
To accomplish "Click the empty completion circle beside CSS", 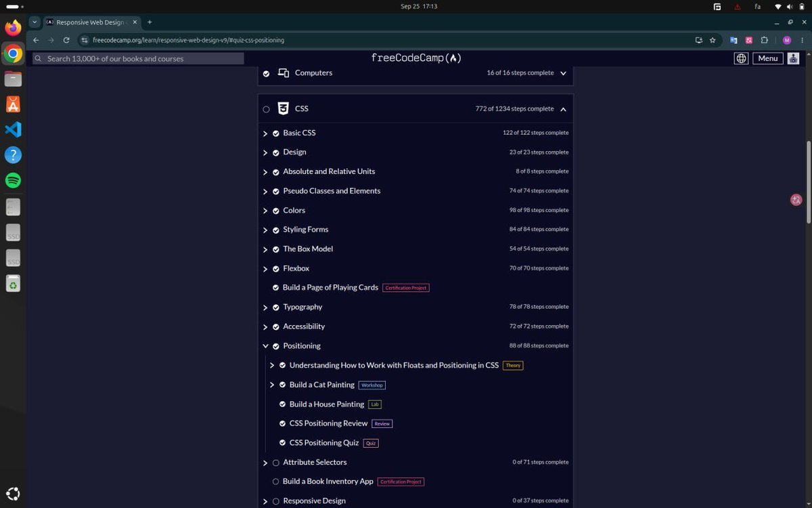I will [266, 109].
